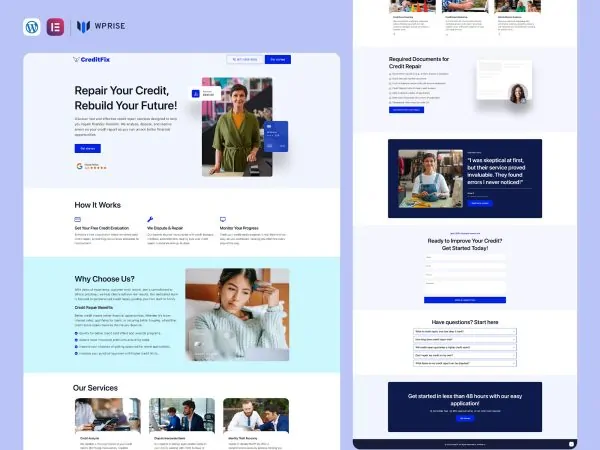Click the blue header Get started button
The height and width of the screenshot is (450, 600).
(x=278, y=59)
